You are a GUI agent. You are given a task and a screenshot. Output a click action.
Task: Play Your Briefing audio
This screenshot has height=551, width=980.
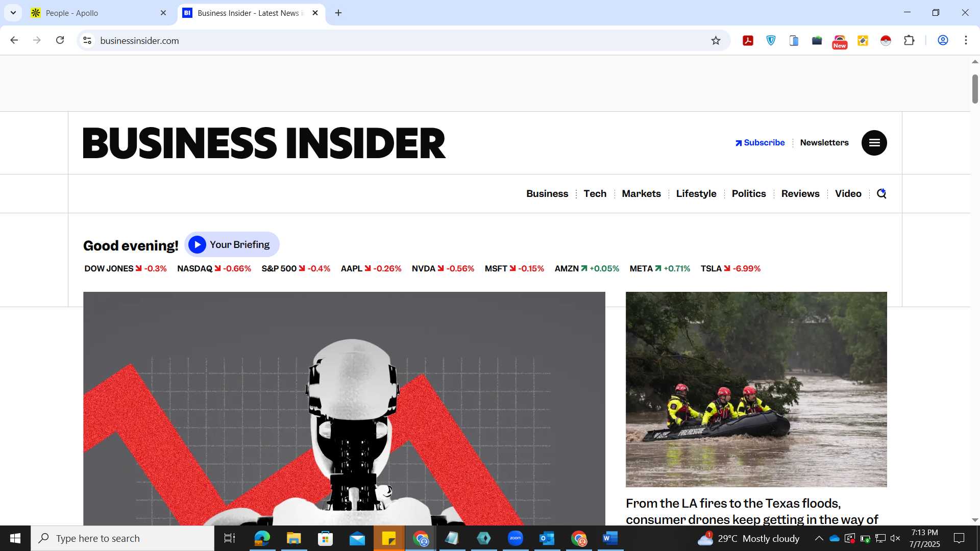point(232,244)
